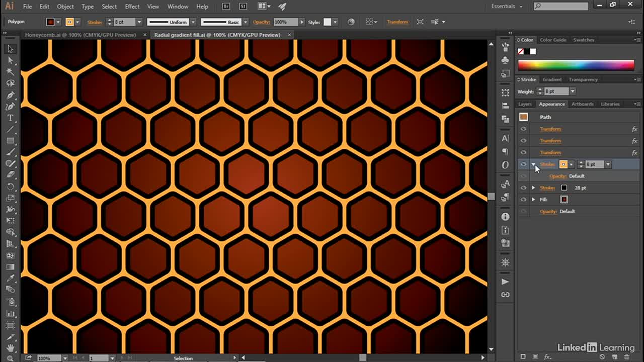
Task: Select the Type tool
Action: click(x=10, y=118)
